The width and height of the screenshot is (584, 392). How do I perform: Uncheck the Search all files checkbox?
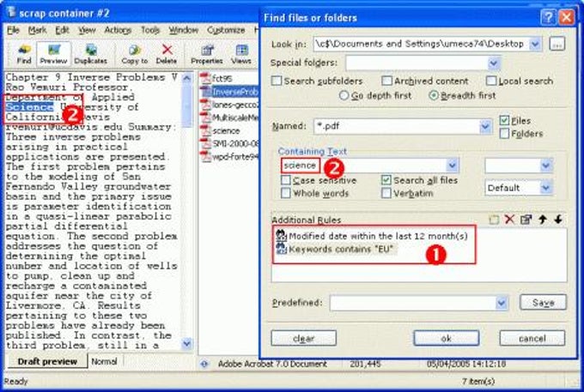tap(386, 180)
